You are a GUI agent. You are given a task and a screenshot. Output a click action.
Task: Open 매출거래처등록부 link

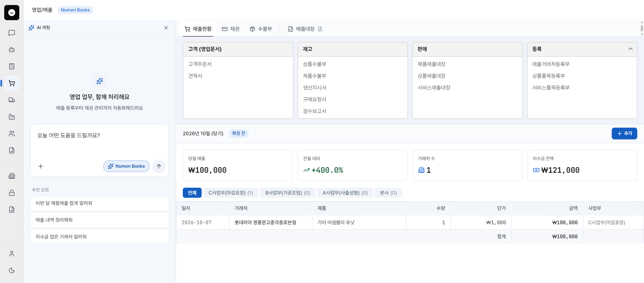551,64
